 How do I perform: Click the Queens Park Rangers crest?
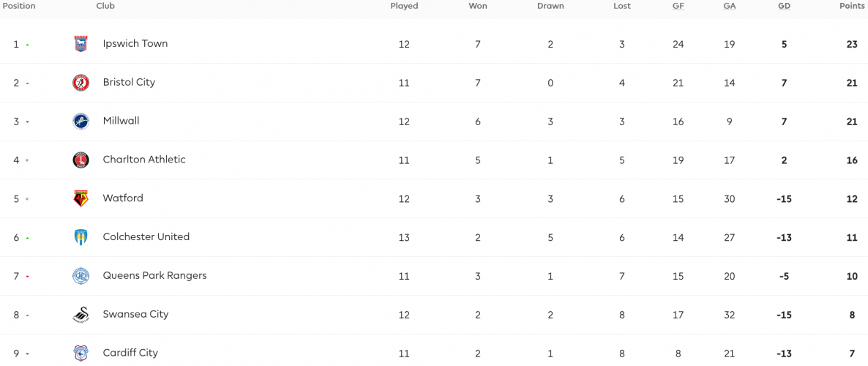pyautogui.click(x=81, y=276)
